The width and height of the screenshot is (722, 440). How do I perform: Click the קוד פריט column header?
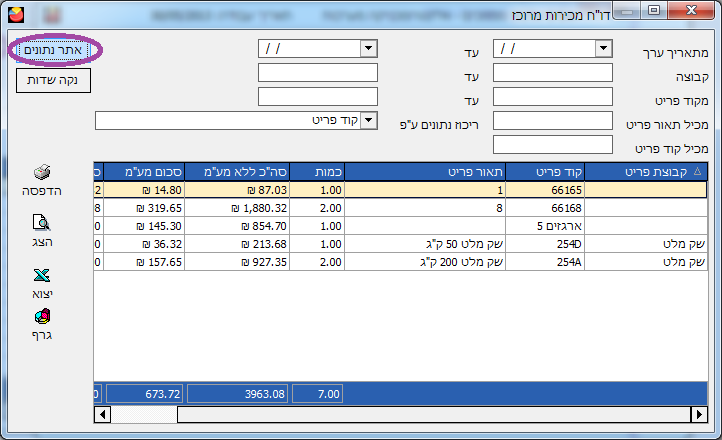coord(545,172)
